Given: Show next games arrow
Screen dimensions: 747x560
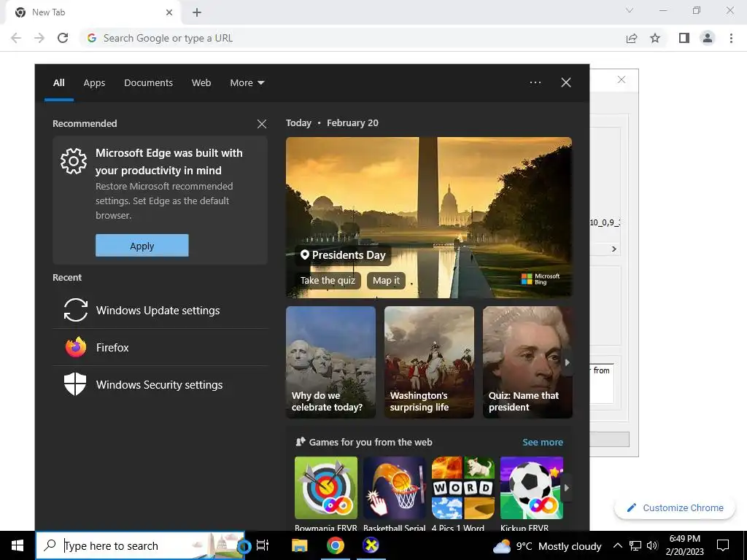Looking at the screenshot, I should 567,488.
